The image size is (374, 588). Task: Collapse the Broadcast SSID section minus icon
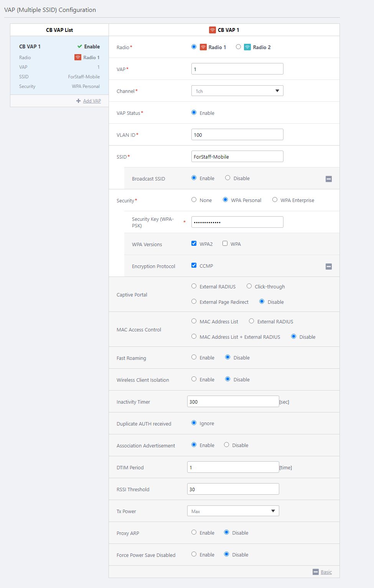click(329, 179)
